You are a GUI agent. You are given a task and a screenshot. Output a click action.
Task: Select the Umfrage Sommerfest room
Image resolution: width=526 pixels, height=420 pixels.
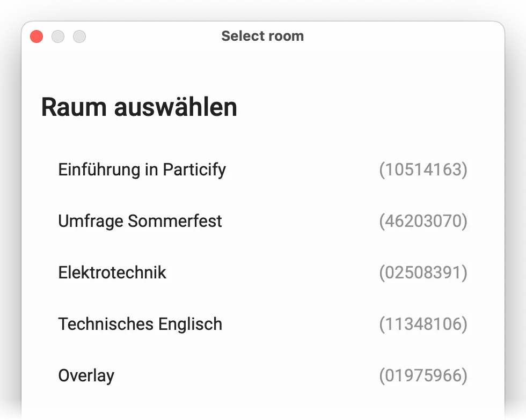pos(140,222)
